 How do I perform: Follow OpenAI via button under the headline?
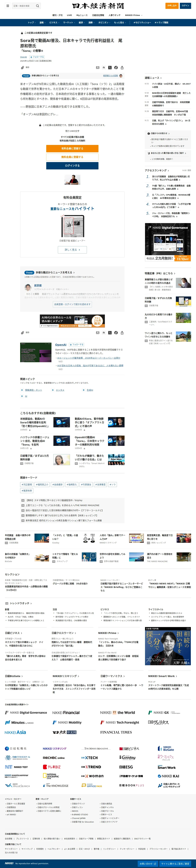tap(37, 57)
